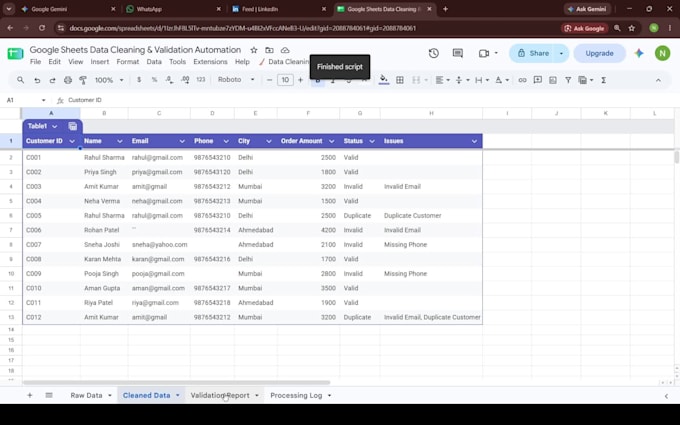Open the Extensions menu
680x425 pixels.
click(210, 62)
